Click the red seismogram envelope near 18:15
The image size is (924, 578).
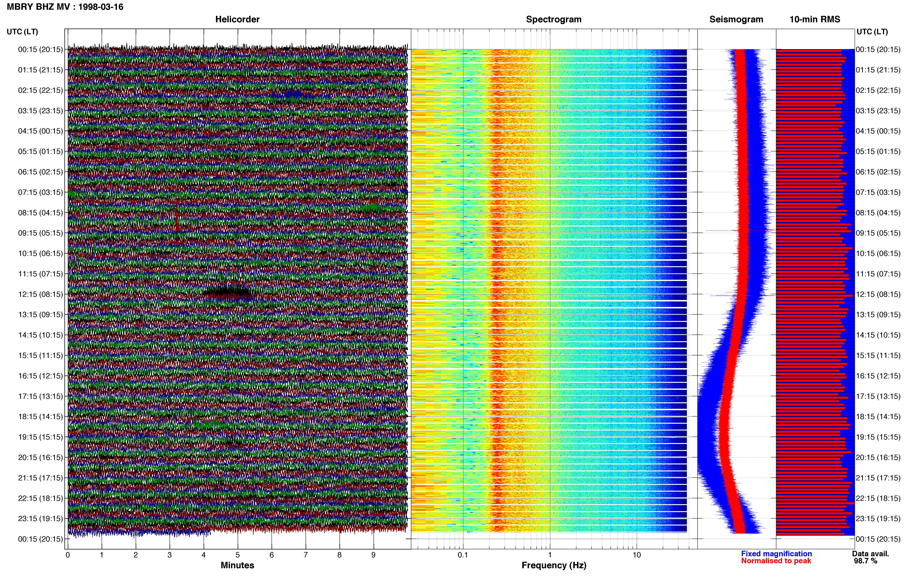click(x=724, y=417)
